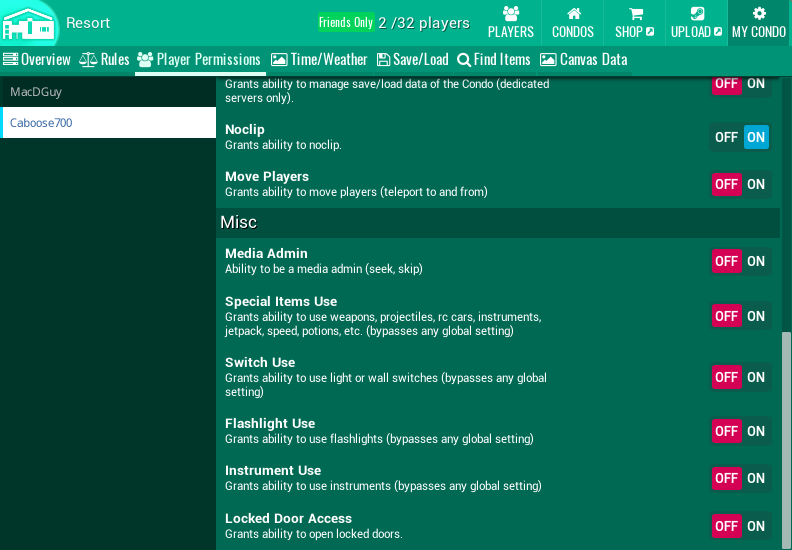792x550 pixels.
Task: Open the Condos home icon
Action: click(573, 13)
